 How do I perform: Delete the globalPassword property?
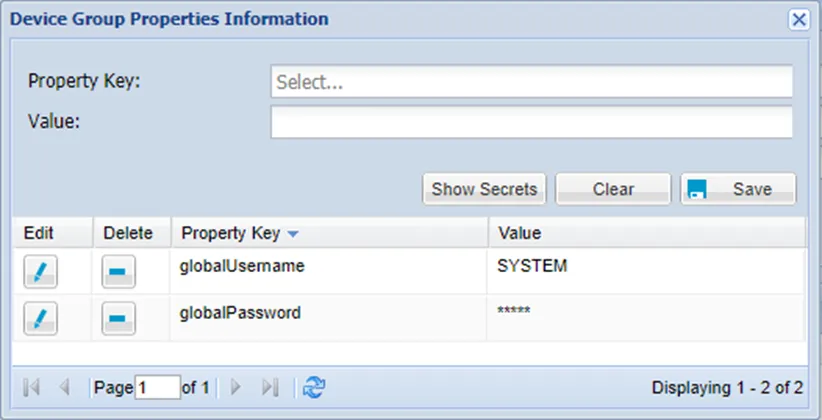[118, 318]
